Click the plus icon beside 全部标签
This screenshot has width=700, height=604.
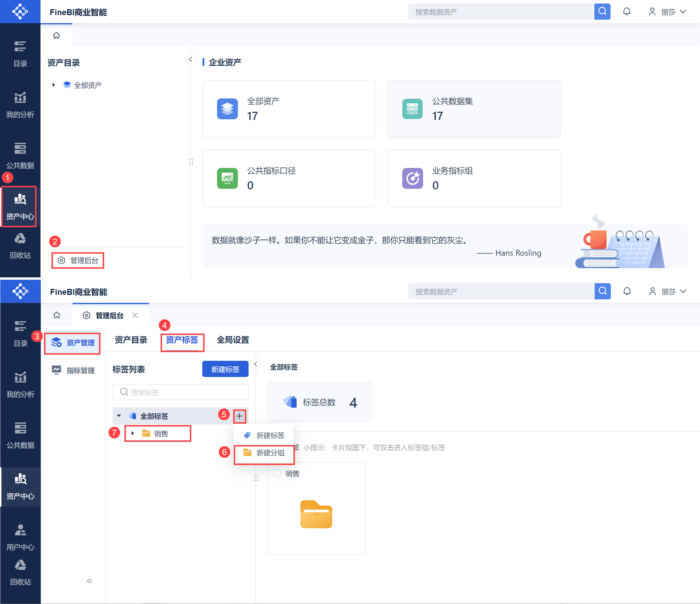click(x=239, y=416)
